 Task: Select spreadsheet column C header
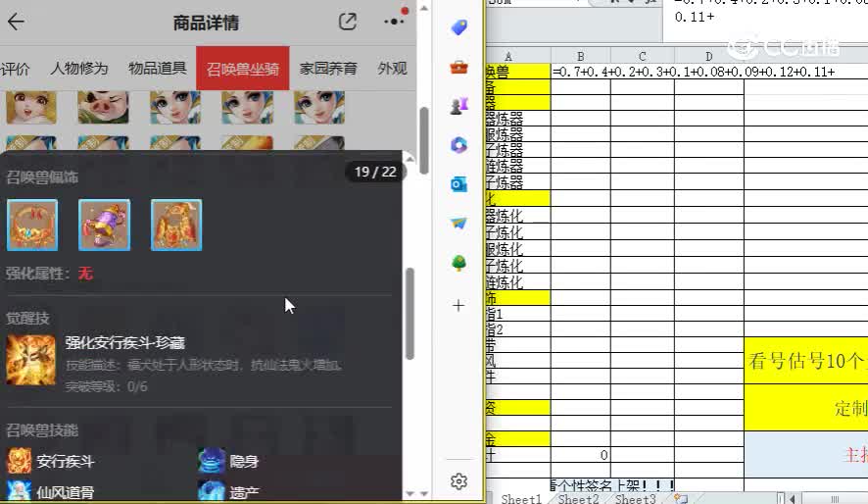click(642, 56)
